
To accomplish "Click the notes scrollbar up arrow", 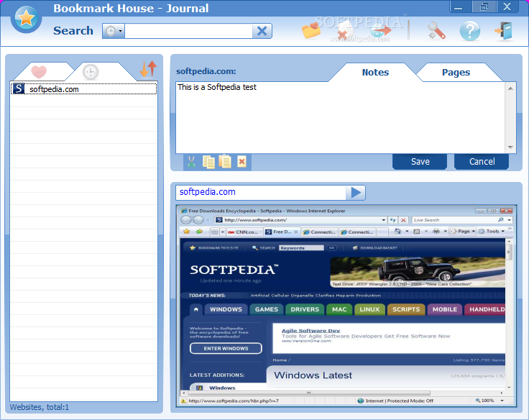I will click(510, 88).
